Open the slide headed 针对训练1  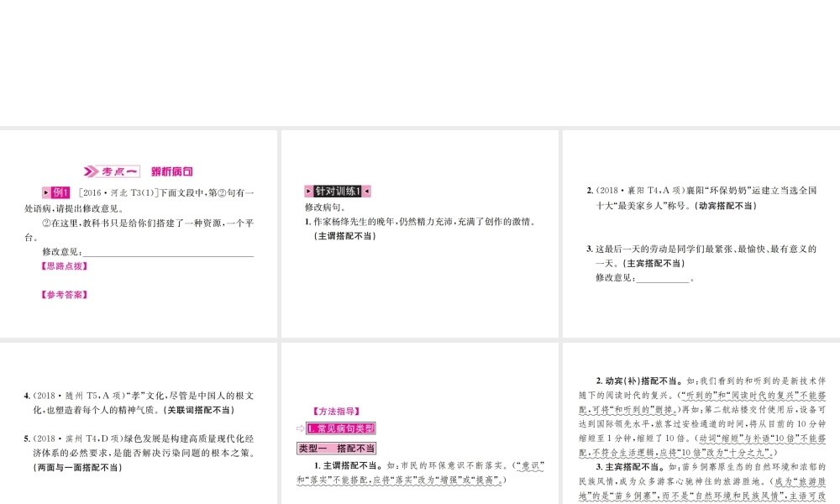tap(420, 234)
